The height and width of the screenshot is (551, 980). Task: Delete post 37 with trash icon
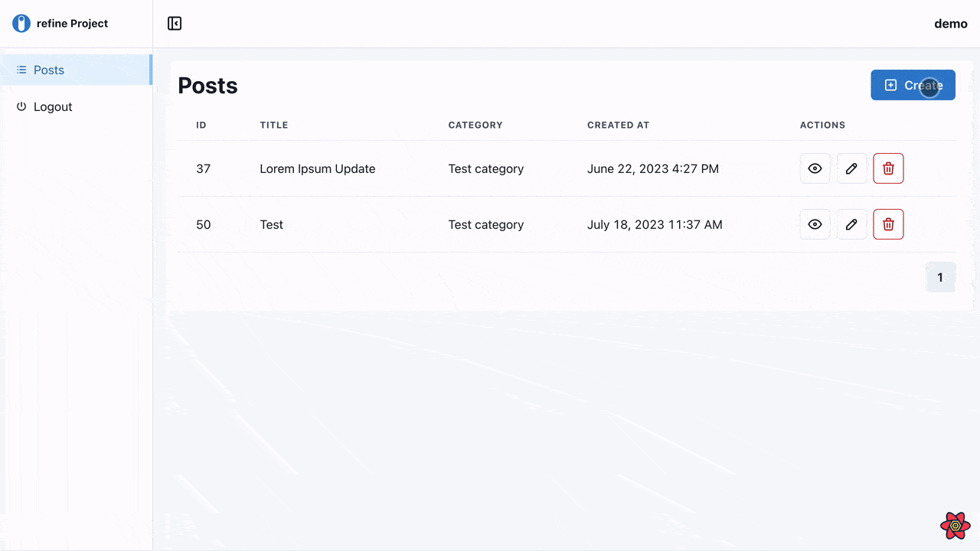(x=888, y=168)
